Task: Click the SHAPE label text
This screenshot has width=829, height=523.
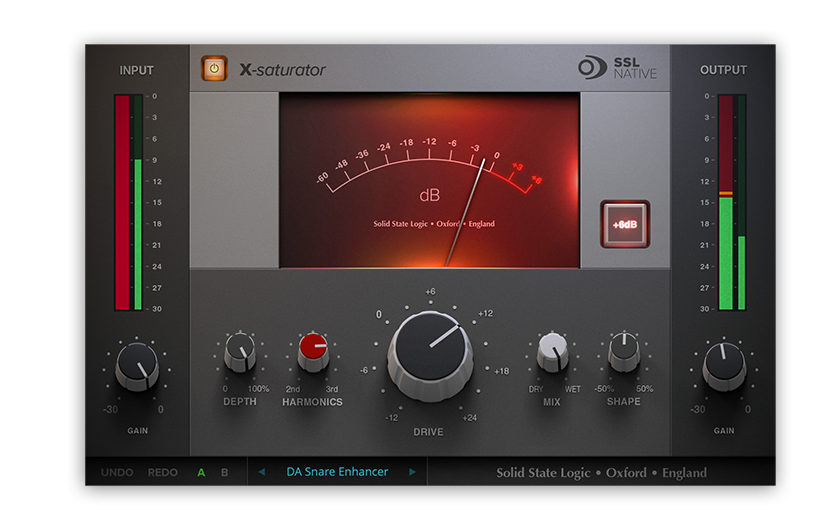Action: point(624,401)
